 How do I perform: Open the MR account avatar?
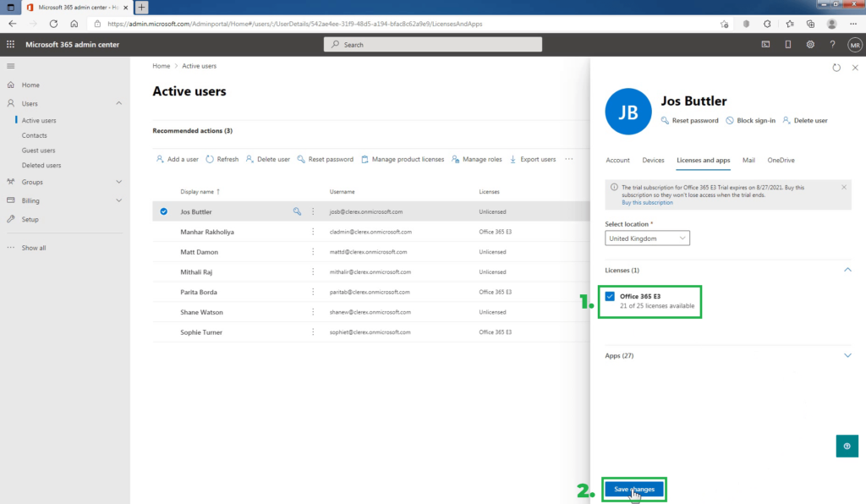(855, 45)
